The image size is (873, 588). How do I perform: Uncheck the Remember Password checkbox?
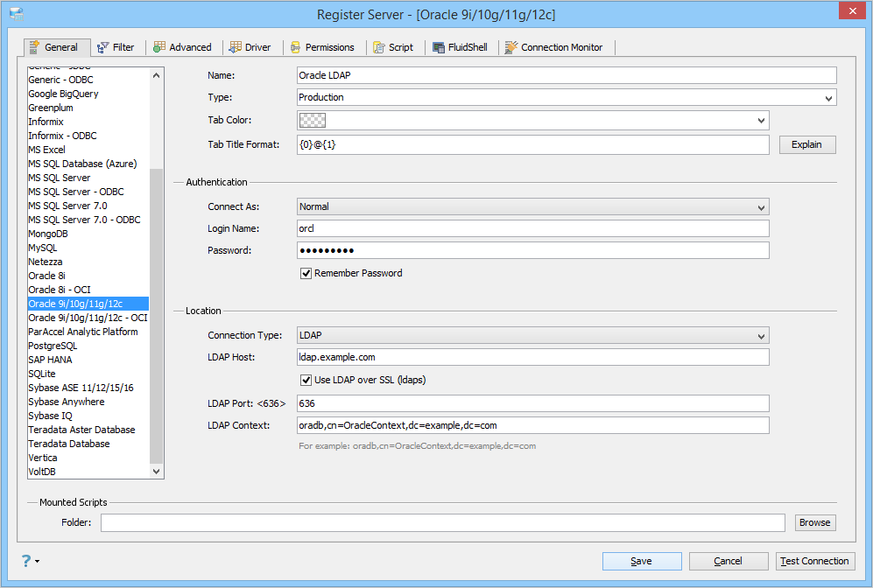pyautogui.click(x=306, y=273)
